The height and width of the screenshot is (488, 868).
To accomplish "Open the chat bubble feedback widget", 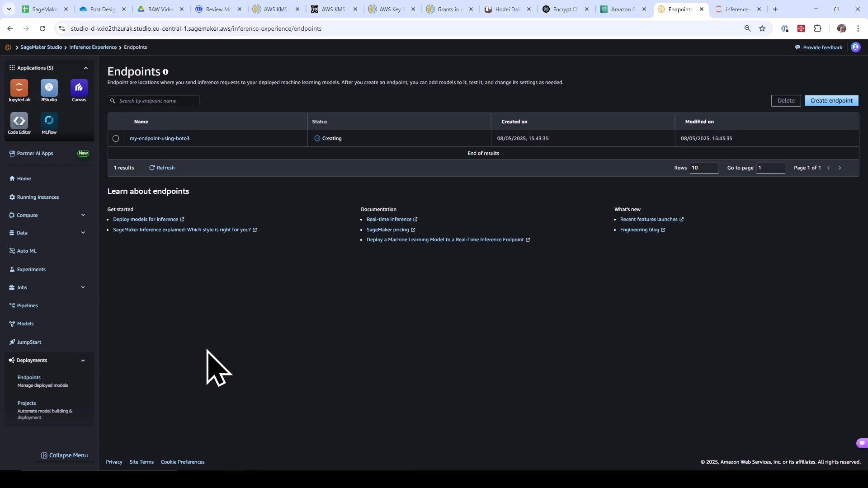I will 862,443.
